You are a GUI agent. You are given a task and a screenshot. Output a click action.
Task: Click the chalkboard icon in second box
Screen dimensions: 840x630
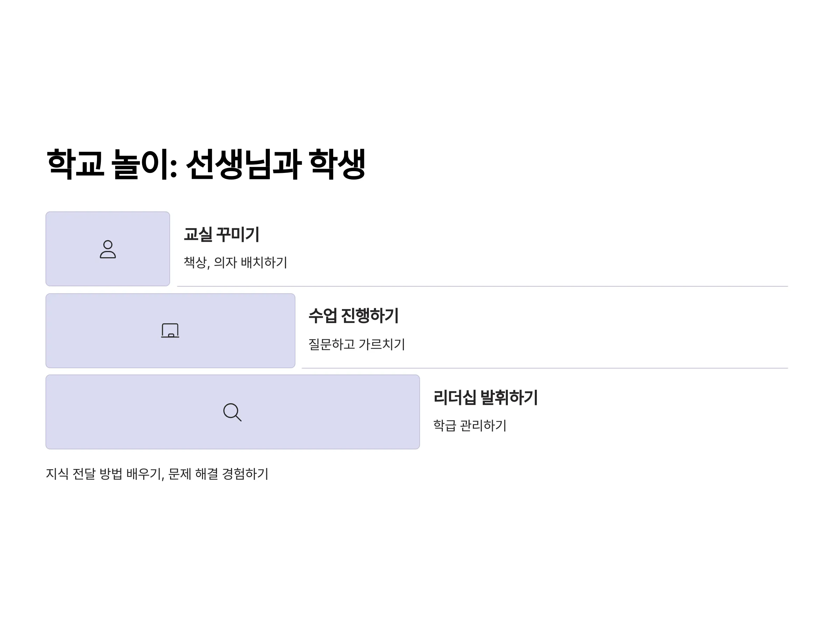pyautogui.click(x=170, y=330)
